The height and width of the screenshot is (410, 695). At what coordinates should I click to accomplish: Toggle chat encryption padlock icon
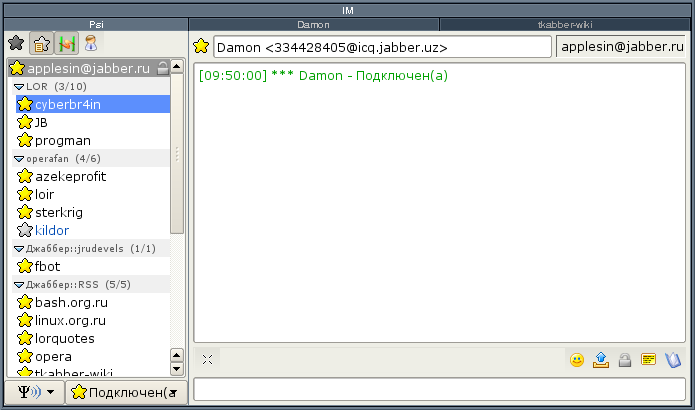coord(625,360)
